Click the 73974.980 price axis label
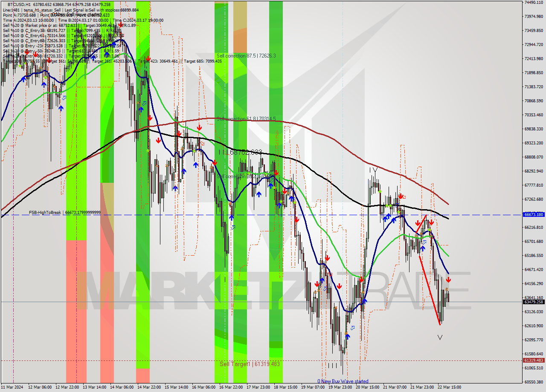Screen dimensions: 546x392 (x=533, y=16)
